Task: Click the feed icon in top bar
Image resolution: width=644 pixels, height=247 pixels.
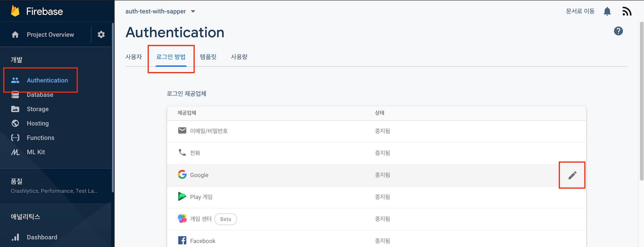Action: pos(627,11)
